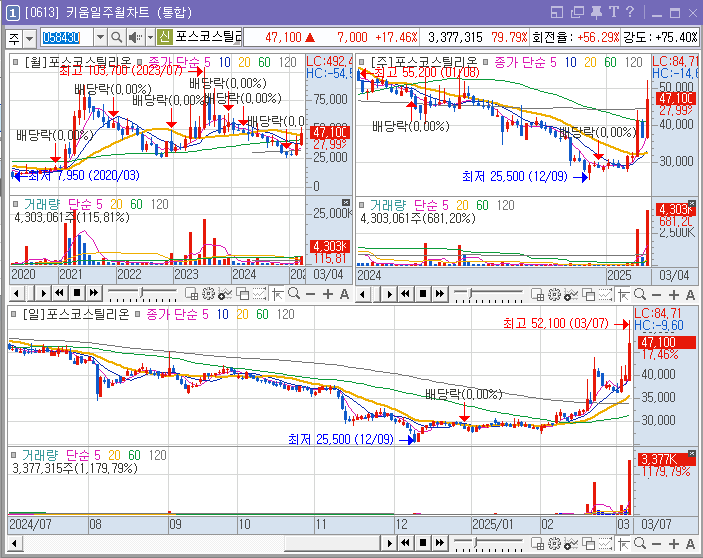The width and height of the screenshot is (703, 558).
Task: Click the daily chart zoom slider handle
Action: pos(476,543)
